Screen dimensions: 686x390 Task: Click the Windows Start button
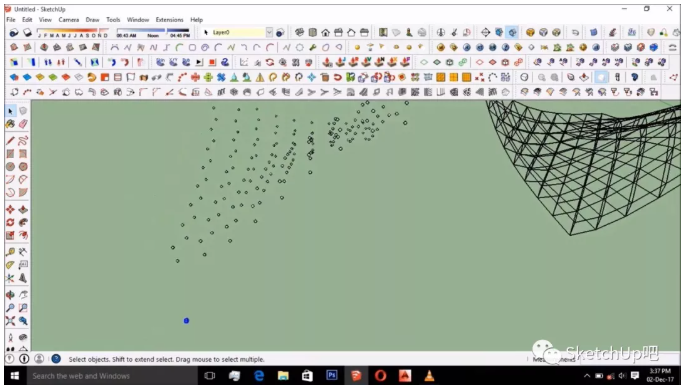click(14, 376)
